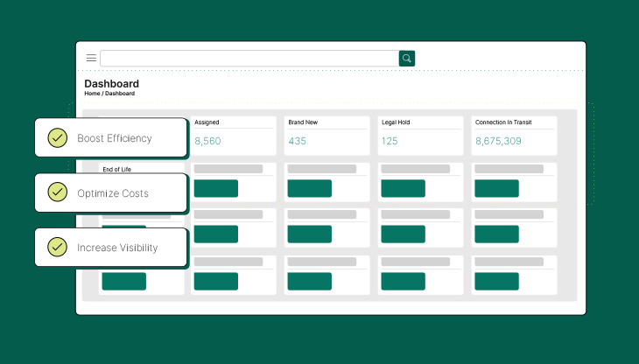Click the Dashboard page heading

111,84
